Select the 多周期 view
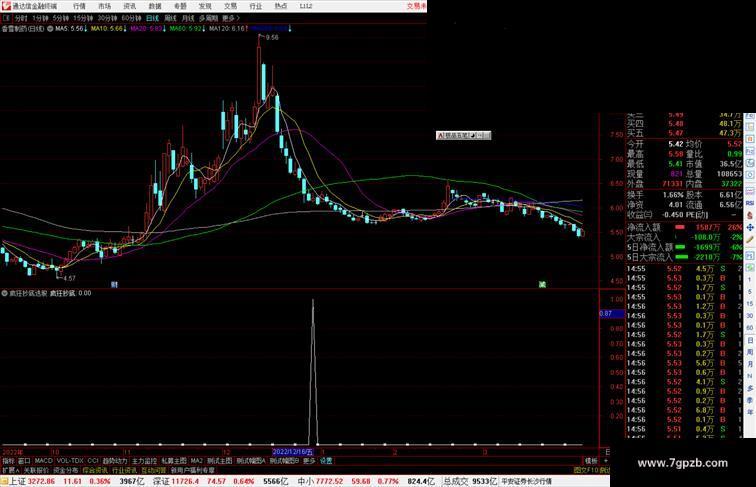 click(x=208, y=18)
